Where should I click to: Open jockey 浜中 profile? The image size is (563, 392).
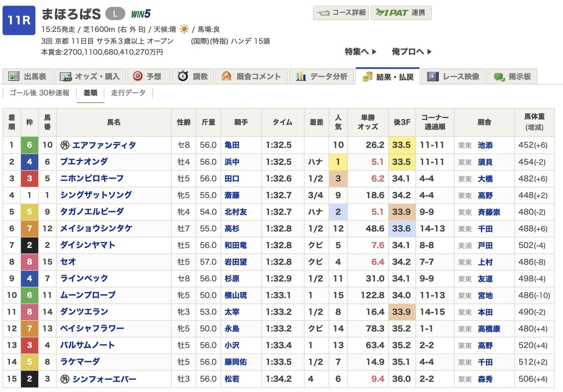coord(232,162)
